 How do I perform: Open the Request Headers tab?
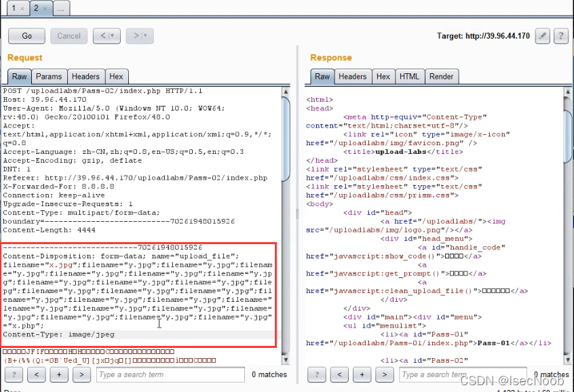coord(85,77)
